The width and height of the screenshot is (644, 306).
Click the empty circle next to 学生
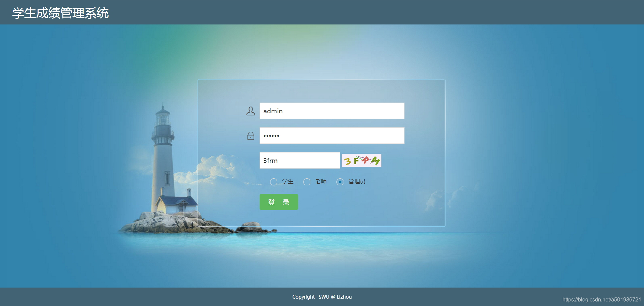coord(274,182)
